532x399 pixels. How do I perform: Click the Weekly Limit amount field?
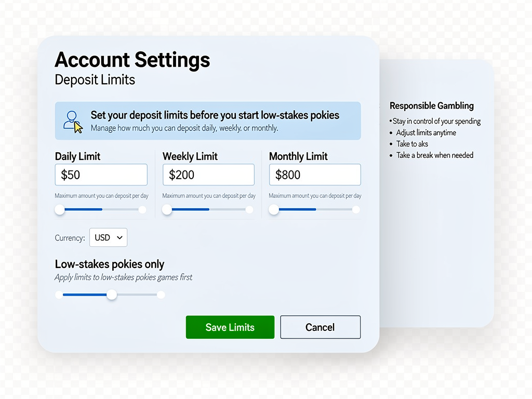point(208,175)
